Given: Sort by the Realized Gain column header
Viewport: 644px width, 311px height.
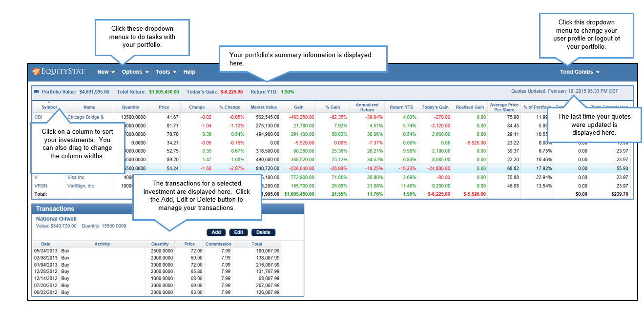Looking at the screenshot, I should pos(470,107).
